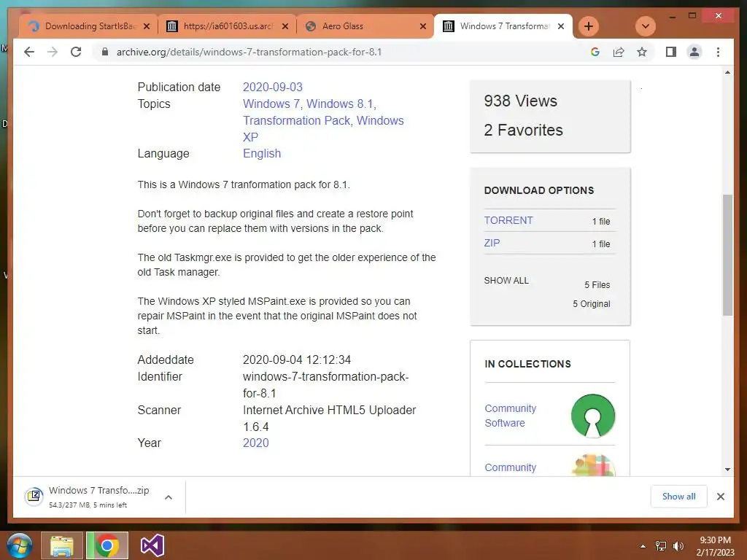Click the volume speaker tray icon

pyautogui.click(x=678, y=546)
